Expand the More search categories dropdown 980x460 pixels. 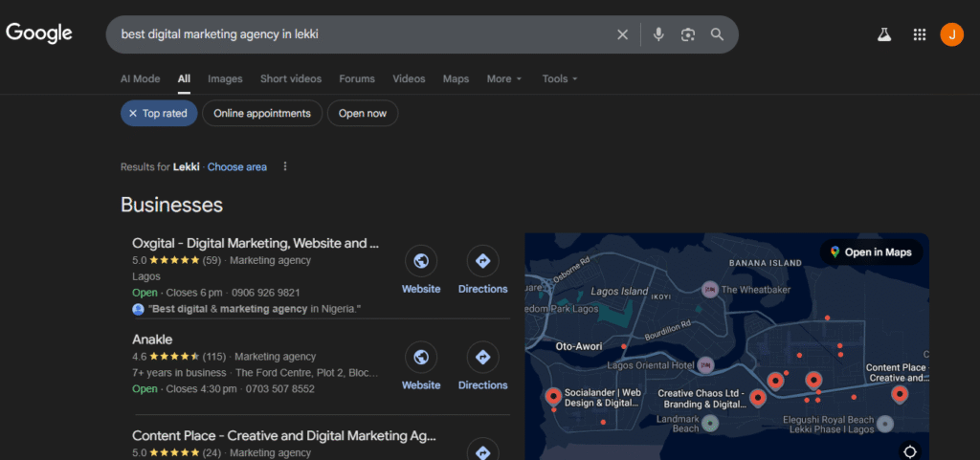503,79
